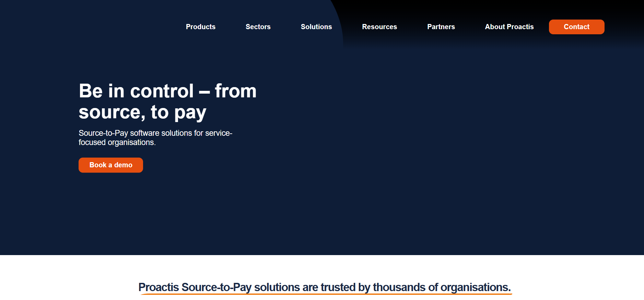Select the headline 'Be in control – from source, to pay'

pos(167,101)
